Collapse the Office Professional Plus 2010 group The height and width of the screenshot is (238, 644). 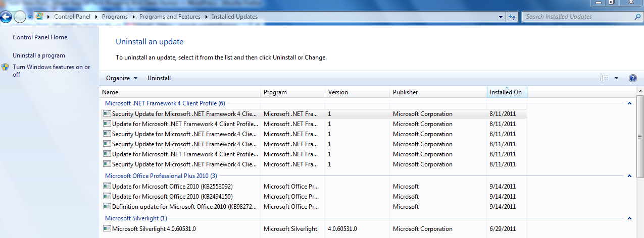pos(629,176)
